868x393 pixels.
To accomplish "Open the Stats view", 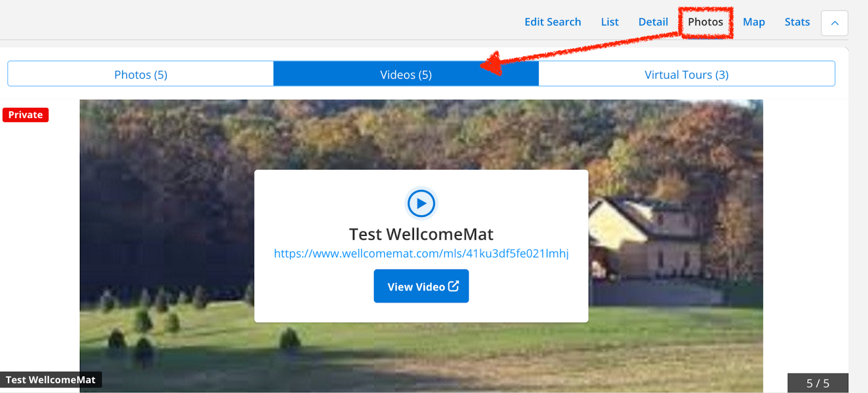I will coord(797,22).
